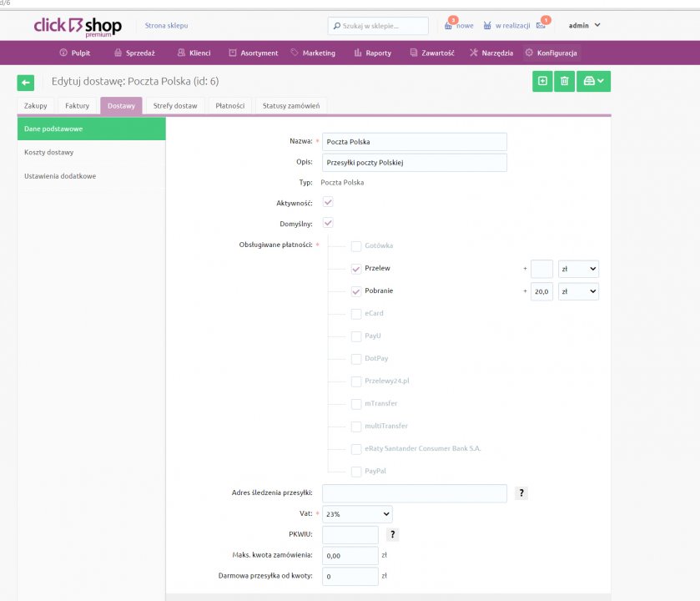700x601 pixels.
Task: Click the Pobranie surcharge amount field 20,0
Action: [541, 291]
